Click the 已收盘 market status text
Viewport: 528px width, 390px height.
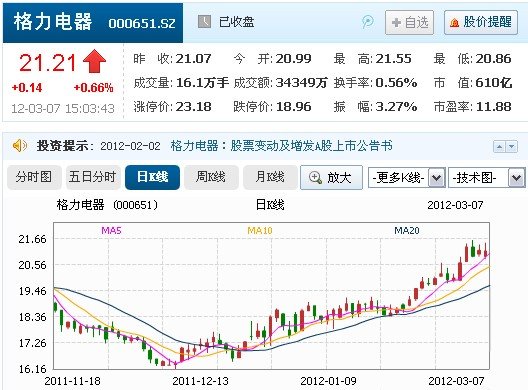[236, 22]
